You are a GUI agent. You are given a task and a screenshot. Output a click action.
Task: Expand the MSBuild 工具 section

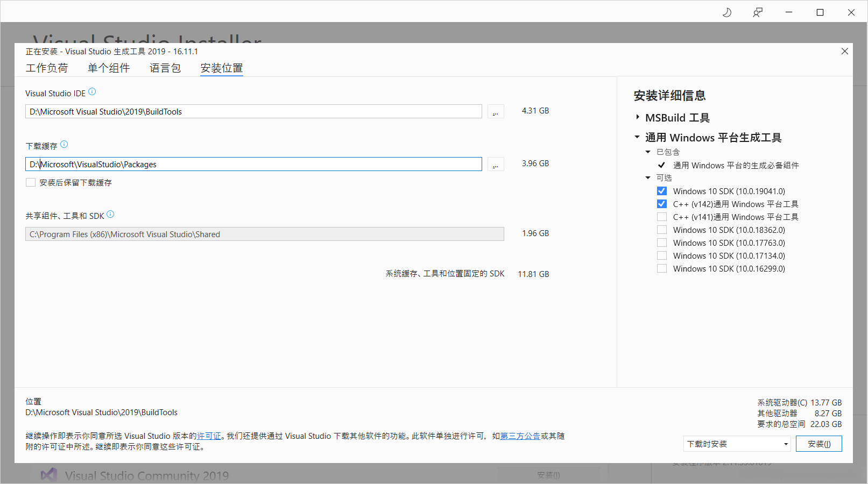pyautogui.click(x=638, y=117)
